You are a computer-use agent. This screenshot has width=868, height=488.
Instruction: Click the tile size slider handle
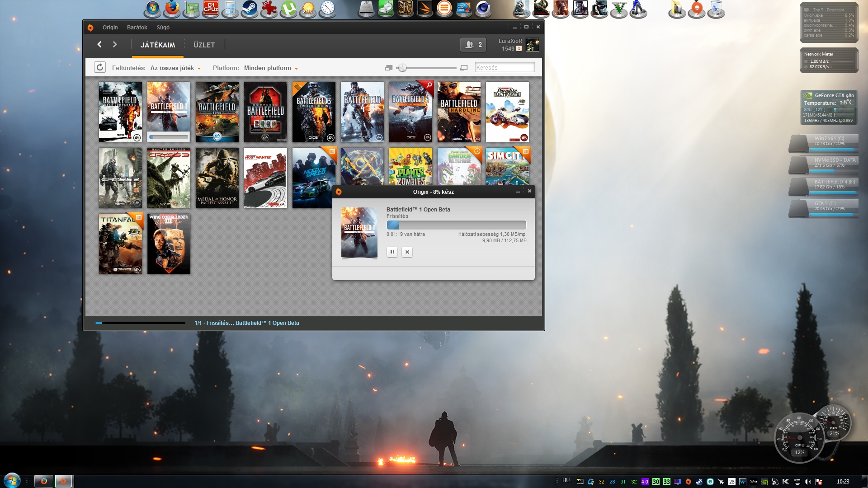click(402, 68)
